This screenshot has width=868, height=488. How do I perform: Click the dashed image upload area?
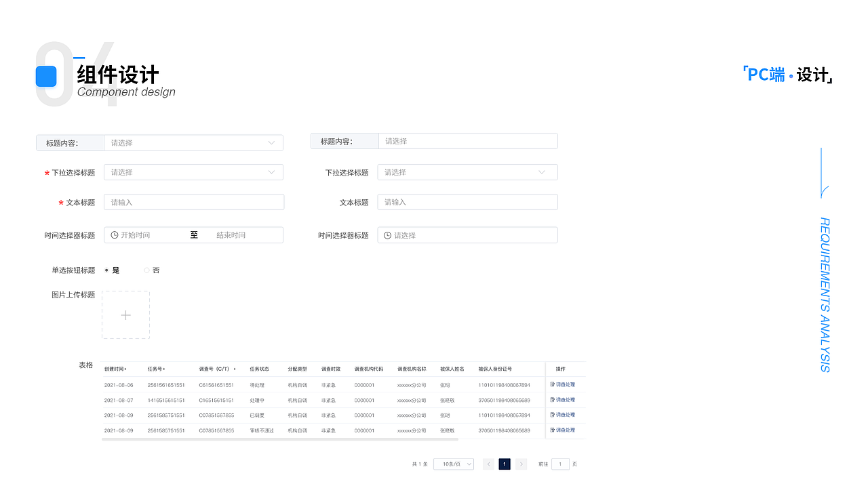point(125,315)
